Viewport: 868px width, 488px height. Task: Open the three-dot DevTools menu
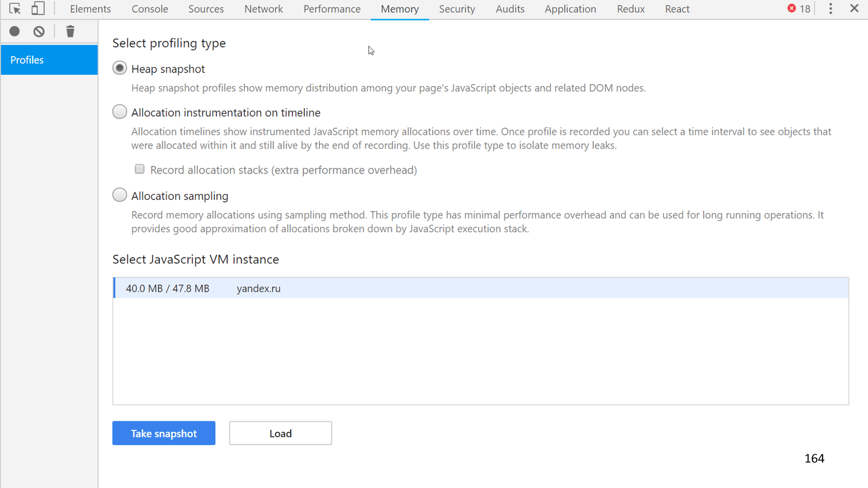pos(831,8)
